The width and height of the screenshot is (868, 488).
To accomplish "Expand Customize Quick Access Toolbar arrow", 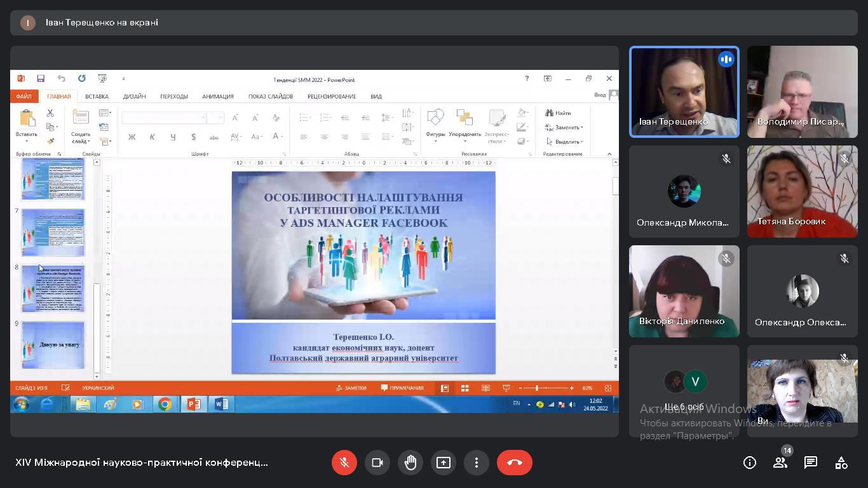I will click(x=123, y=79).
